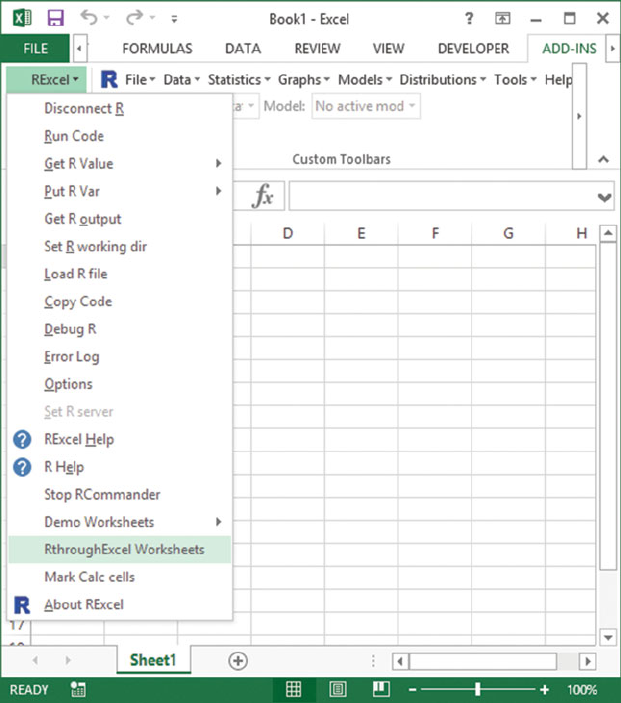Open Demo Worksheets submenu
Image resolution: width=621 pixels, height=703 pixels.
(x=120, y=522)
